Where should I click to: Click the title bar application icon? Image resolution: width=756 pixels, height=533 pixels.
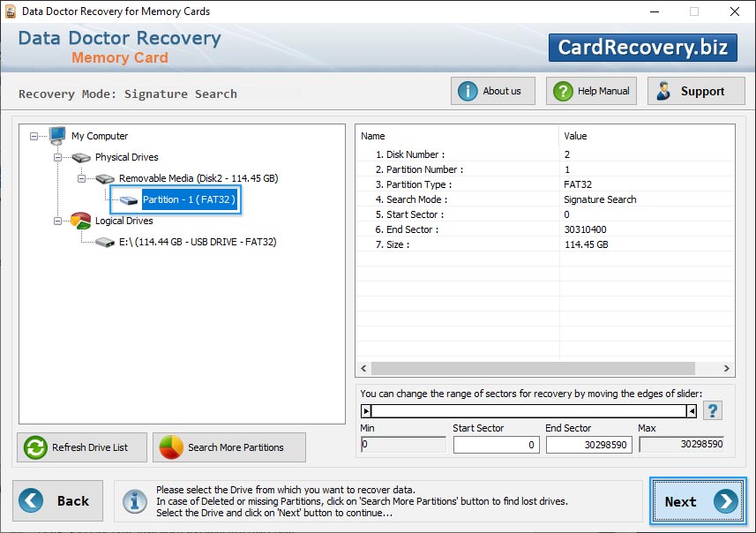[10, 11]
